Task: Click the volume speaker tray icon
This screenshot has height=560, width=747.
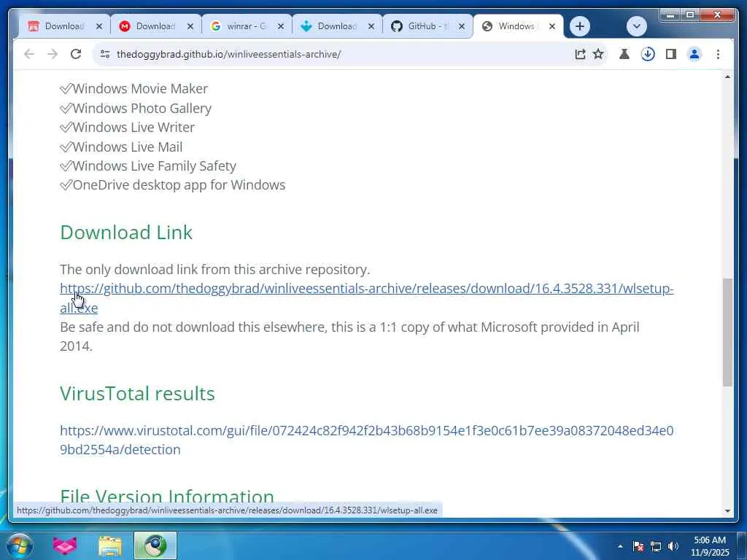Action: click(x=673, y=546)
